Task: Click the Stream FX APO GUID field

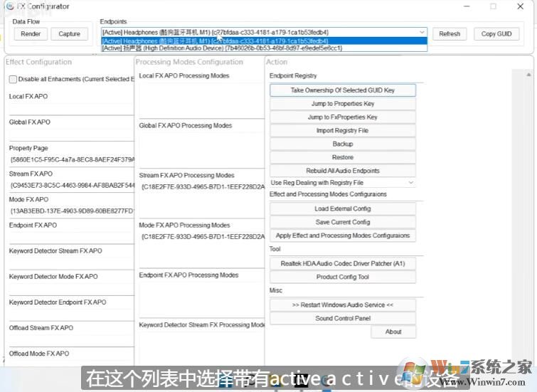Action: coord(72,186)
